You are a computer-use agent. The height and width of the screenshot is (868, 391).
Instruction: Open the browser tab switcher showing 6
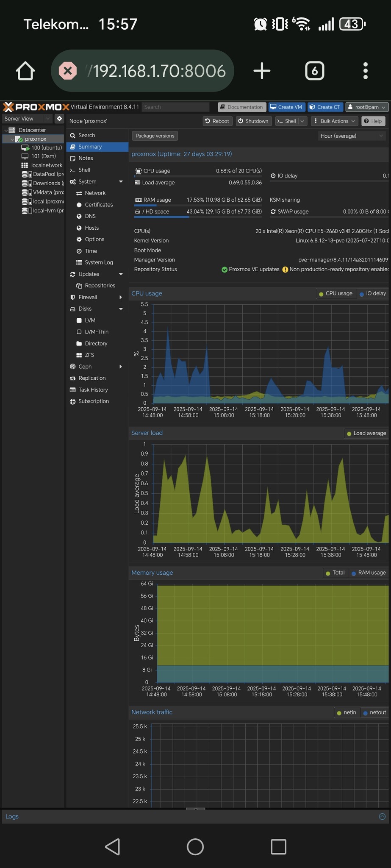pyautogui.click(x=314, y=71)
